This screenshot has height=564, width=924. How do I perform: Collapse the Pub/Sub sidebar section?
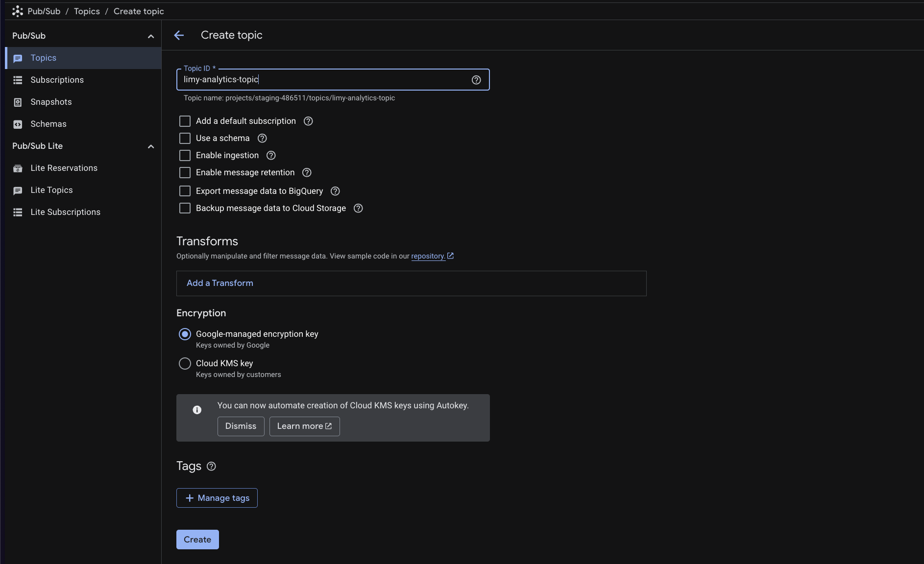150,36
